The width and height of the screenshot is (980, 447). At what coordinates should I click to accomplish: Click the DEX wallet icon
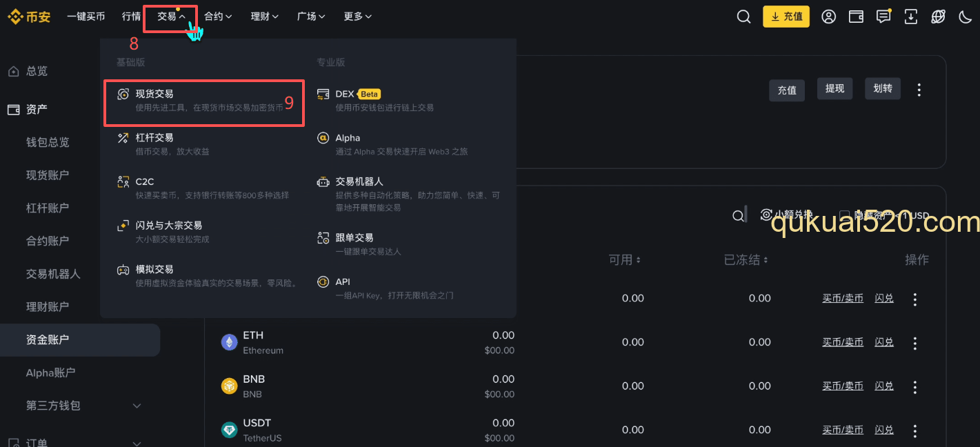point(323,94)
